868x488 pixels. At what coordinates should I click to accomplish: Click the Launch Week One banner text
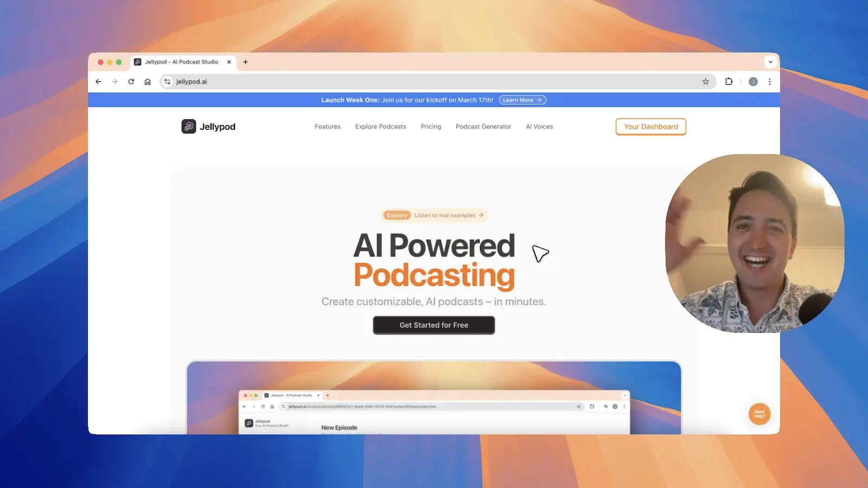click(407, 100)
